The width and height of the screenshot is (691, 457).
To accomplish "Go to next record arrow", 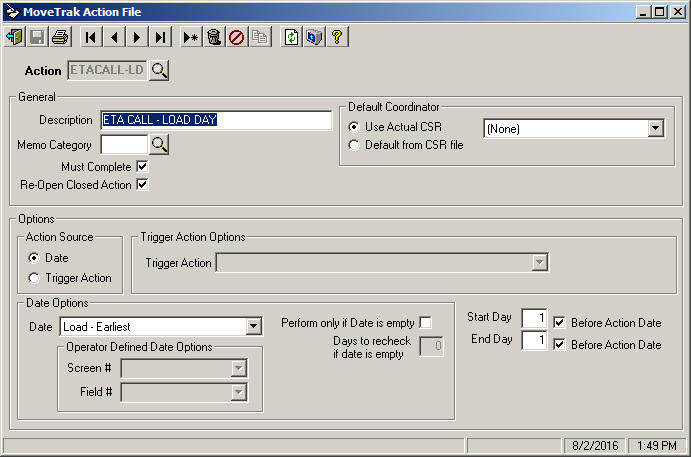I will pyautogui.click(x=137, y=37).
